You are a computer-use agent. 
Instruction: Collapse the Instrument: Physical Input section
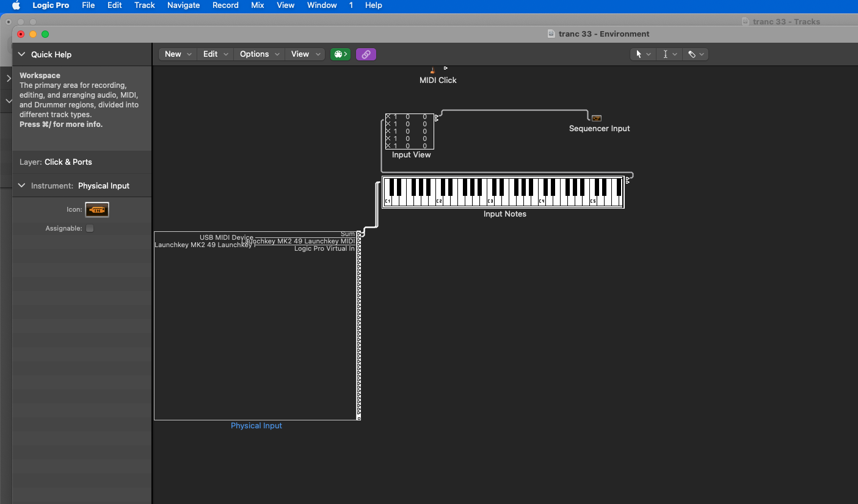click(x=21, y=185)
